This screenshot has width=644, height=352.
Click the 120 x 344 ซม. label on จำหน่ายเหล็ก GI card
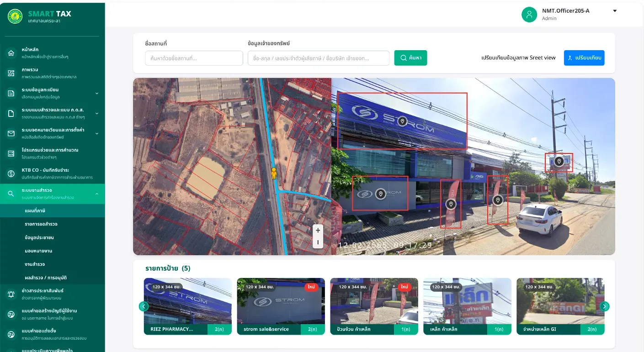[540, 287]
